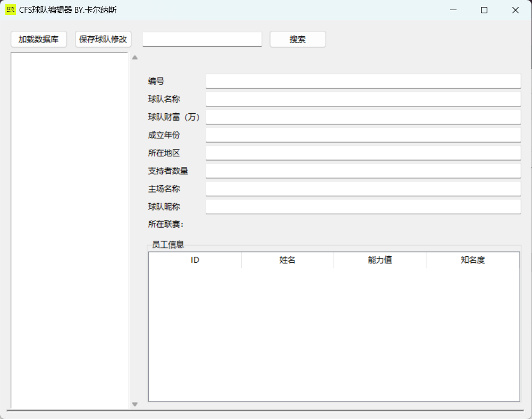Viewport: 532px width, 419px height.
Task: Sort staff table by ID column header
Action: 195,260
